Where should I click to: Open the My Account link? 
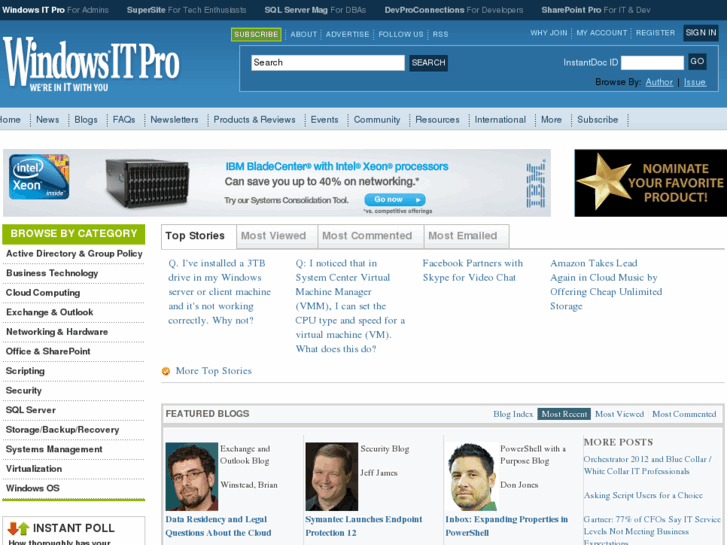tap(601, 33)
